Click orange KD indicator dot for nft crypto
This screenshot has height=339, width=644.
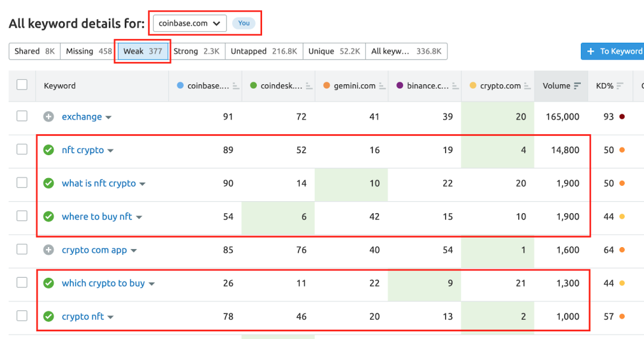pyautogui.click(x=622, y=150)
